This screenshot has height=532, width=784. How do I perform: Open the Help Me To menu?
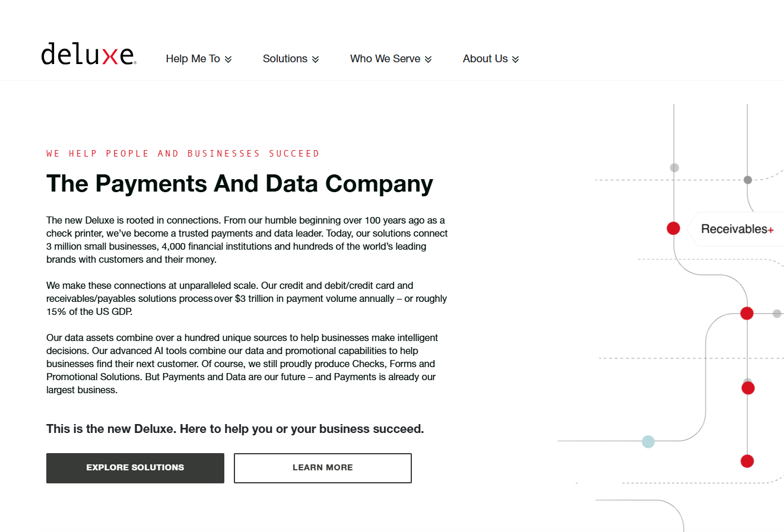[x=193, y=59]
